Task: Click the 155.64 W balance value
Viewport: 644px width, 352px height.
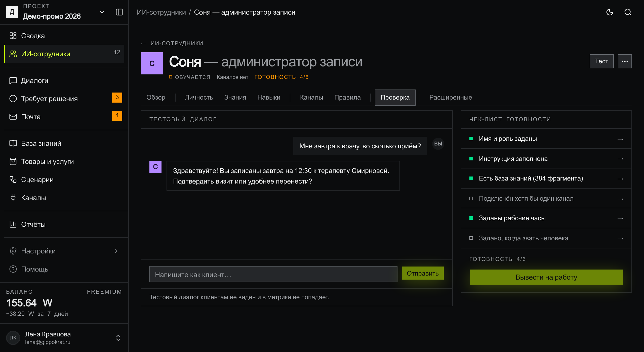Action: pyautogui.click(x=29, y=303)
